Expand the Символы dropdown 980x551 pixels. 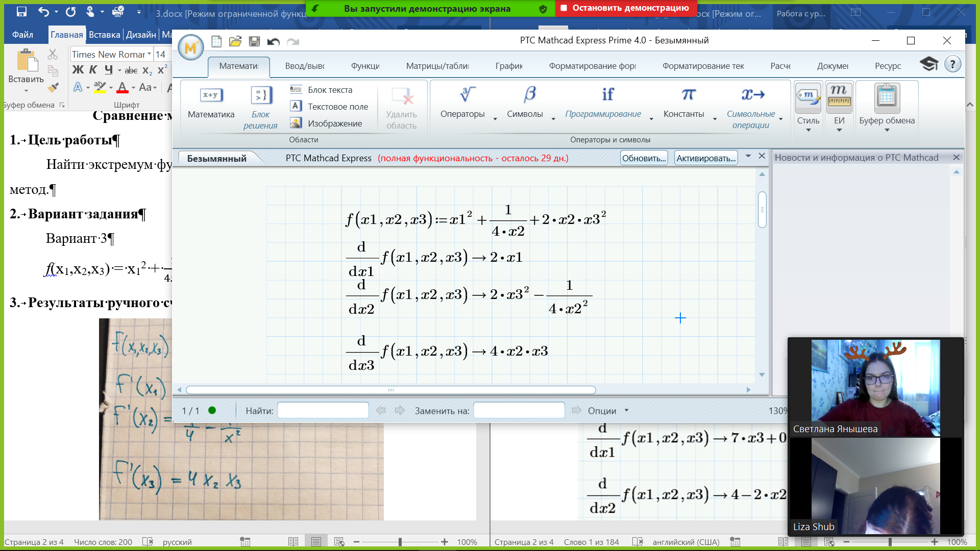tap(553, 119)
